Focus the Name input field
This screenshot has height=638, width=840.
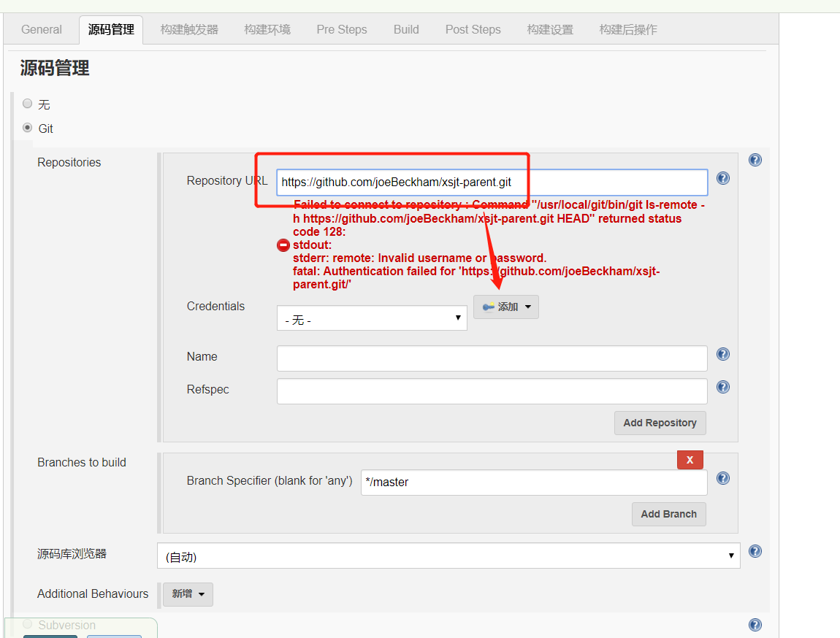tap(492, 358)
